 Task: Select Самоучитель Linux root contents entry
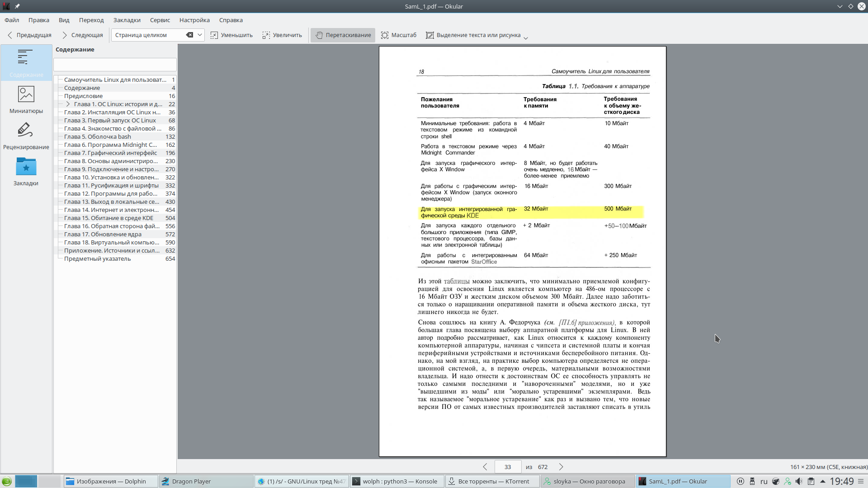(115, 80)
